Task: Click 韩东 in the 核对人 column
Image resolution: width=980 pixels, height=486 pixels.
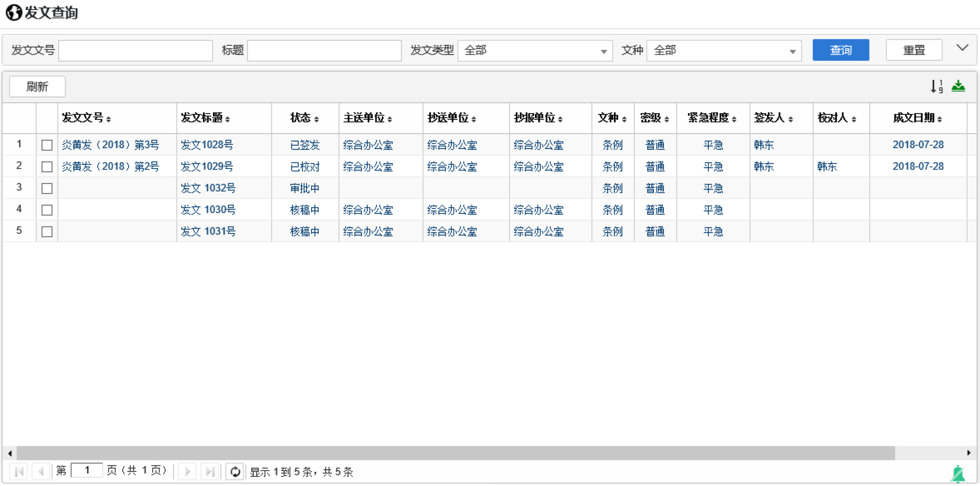Action: 827,166
